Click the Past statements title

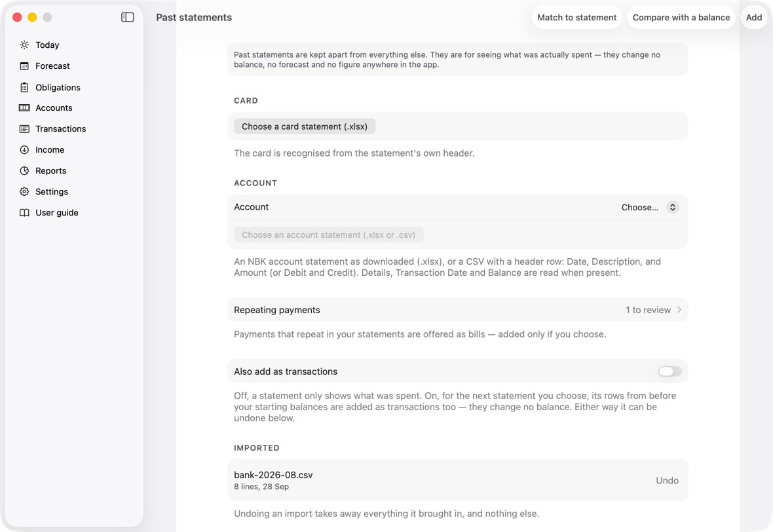coord(194,17)
